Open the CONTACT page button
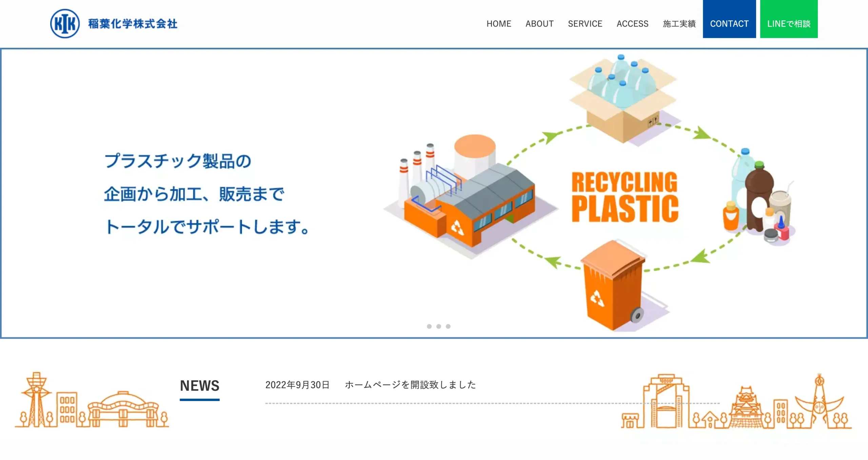The image size is (868, 460). click(729, 24)
